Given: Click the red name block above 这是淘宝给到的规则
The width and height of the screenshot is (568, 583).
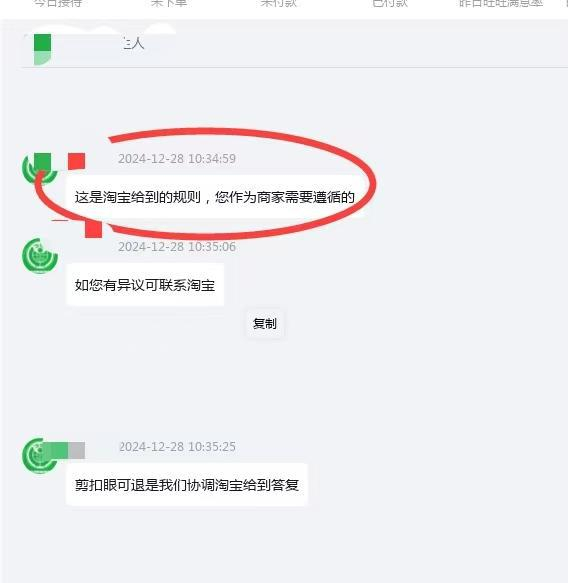Looking at the screenshot, I should [x=77, y=161].
